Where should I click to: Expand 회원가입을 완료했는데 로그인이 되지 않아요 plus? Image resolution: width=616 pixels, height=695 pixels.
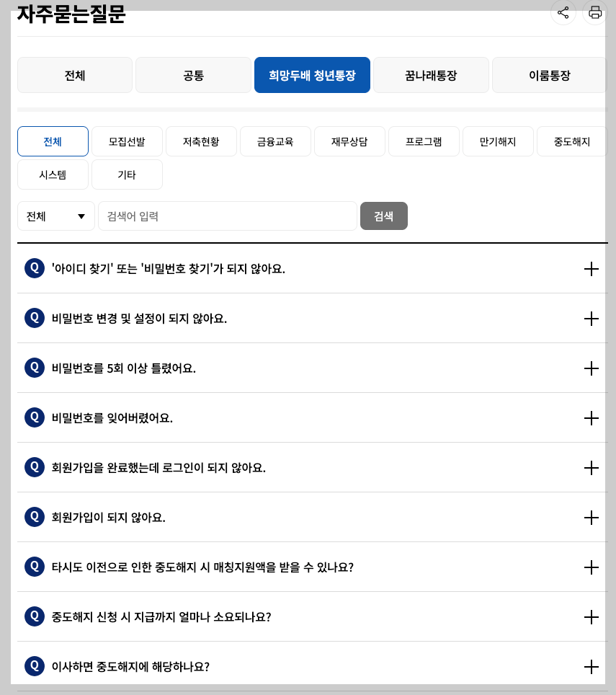pos(592,468)
